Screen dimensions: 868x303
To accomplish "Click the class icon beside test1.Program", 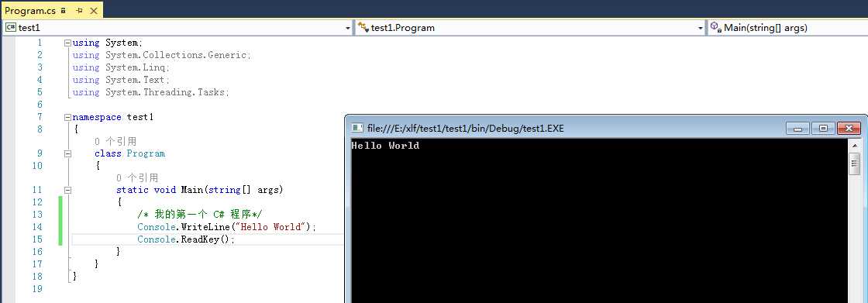I will [x=363, y=27].
